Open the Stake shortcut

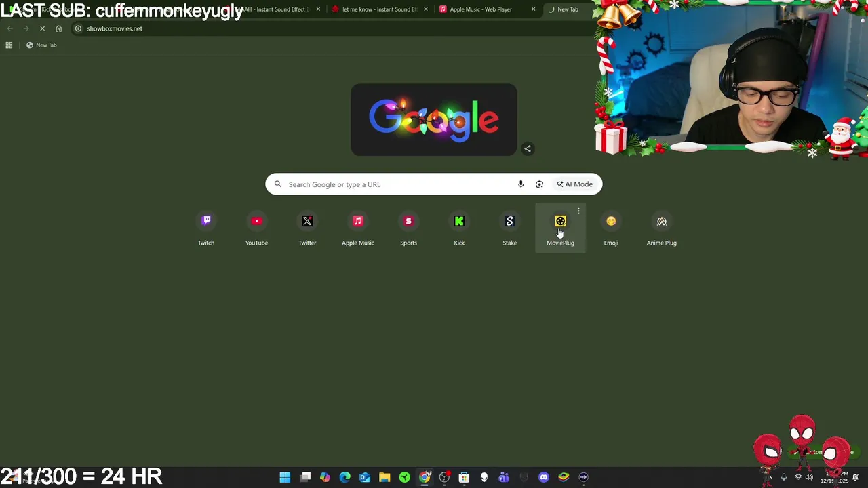[x=510, y=229]
